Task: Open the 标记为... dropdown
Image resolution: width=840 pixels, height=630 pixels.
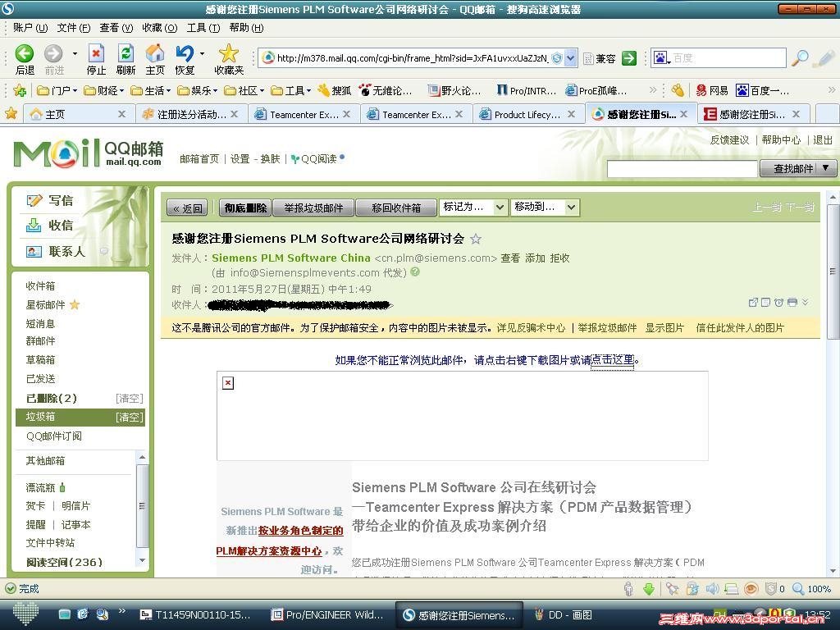Action: point(472,207)
